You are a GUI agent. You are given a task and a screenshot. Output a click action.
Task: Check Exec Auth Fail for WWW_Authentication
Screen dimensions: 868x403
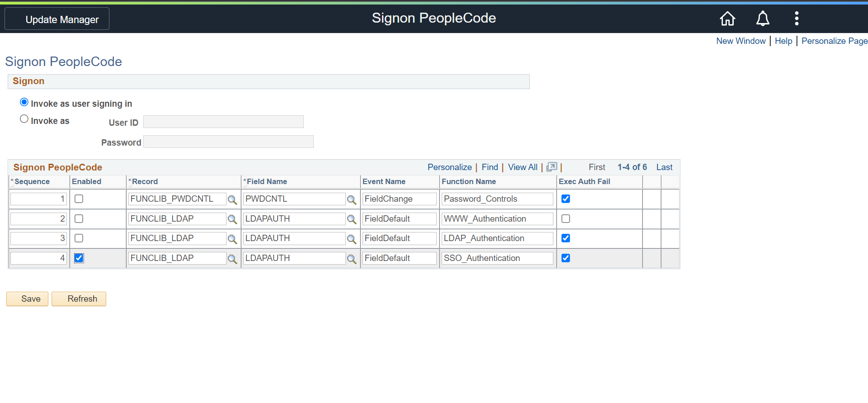pos(566,218)
